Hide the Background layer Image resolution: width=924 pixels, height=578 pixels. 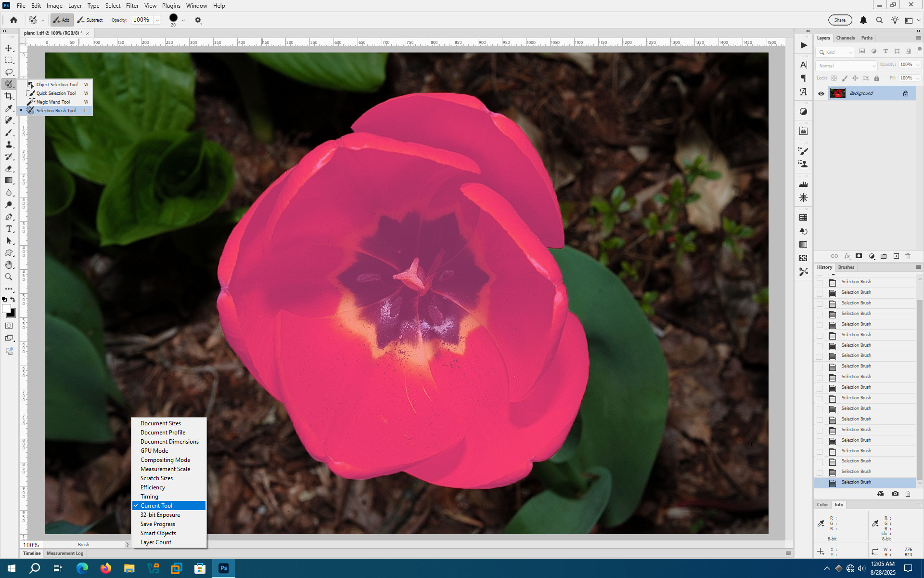(x=821, y=93)
